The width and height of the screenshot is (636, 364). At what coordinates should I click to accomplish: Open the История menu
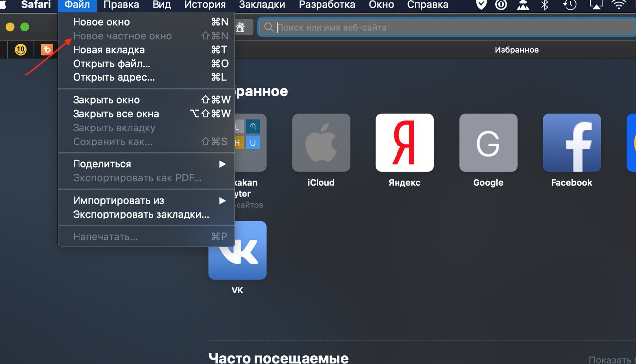[x=205, y=5]
